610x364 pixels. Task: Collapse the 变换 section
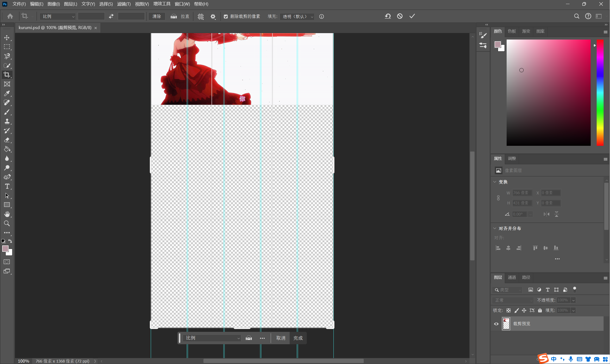pos(495,182)
